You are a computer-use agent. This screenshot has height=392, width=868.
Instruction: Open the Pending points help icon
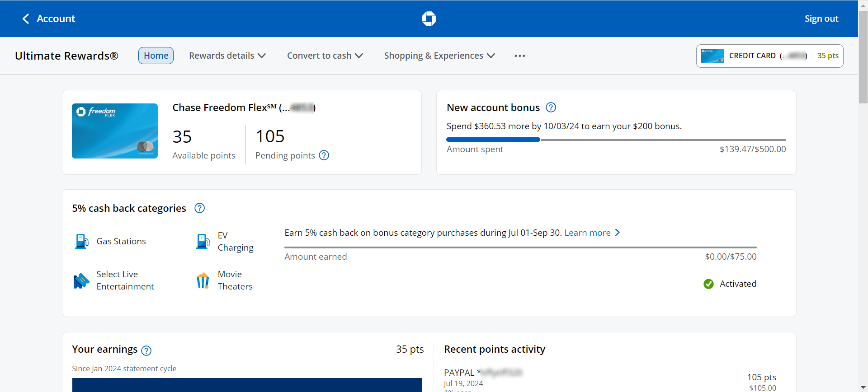[x=324, y=155]
